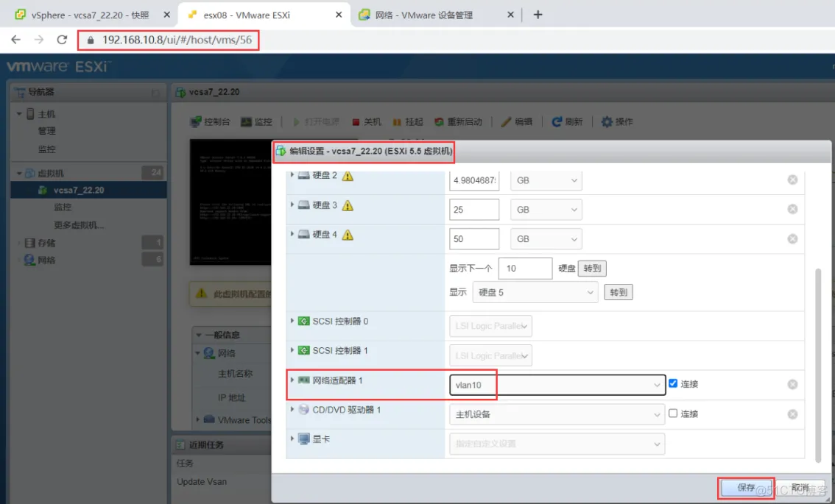Click the dialog's vertical scrollbar
This screenshot has width=835, height=504.
click(819, 365)
